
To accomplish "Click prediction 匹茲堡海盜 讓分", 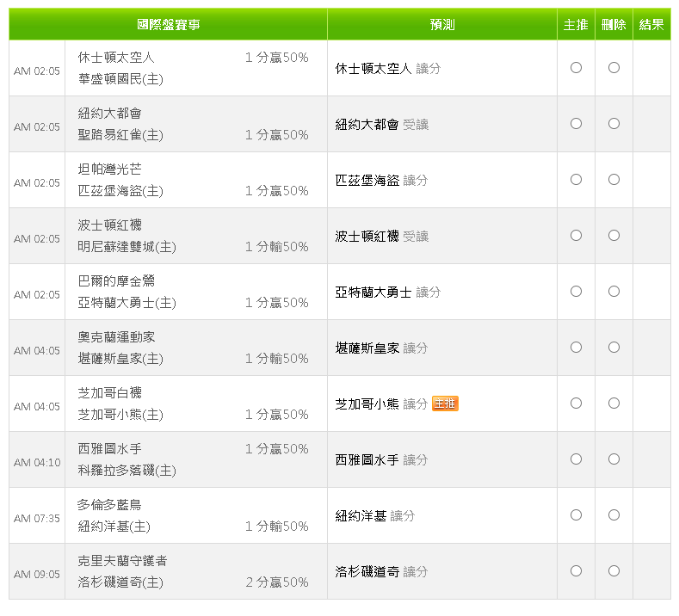I will click(x=381, y=181).
